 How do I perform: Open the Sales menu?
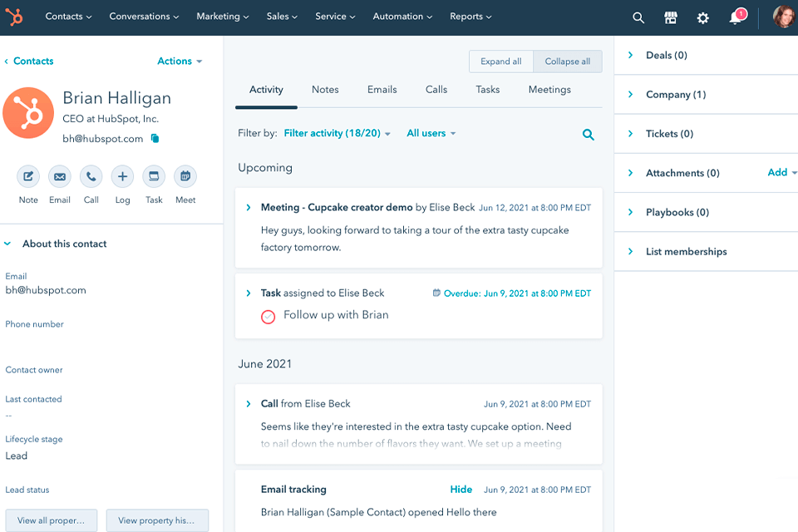282,17
